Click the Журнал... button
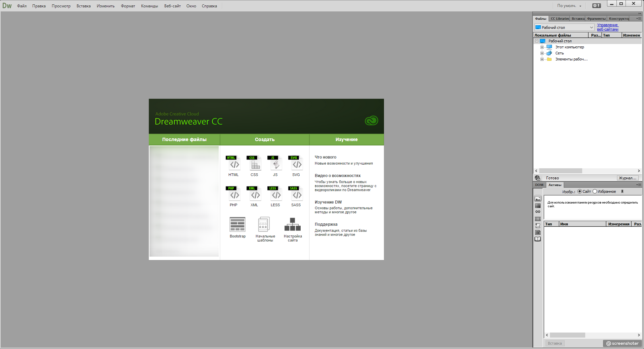644x349 pixels. tap(628, 178)
